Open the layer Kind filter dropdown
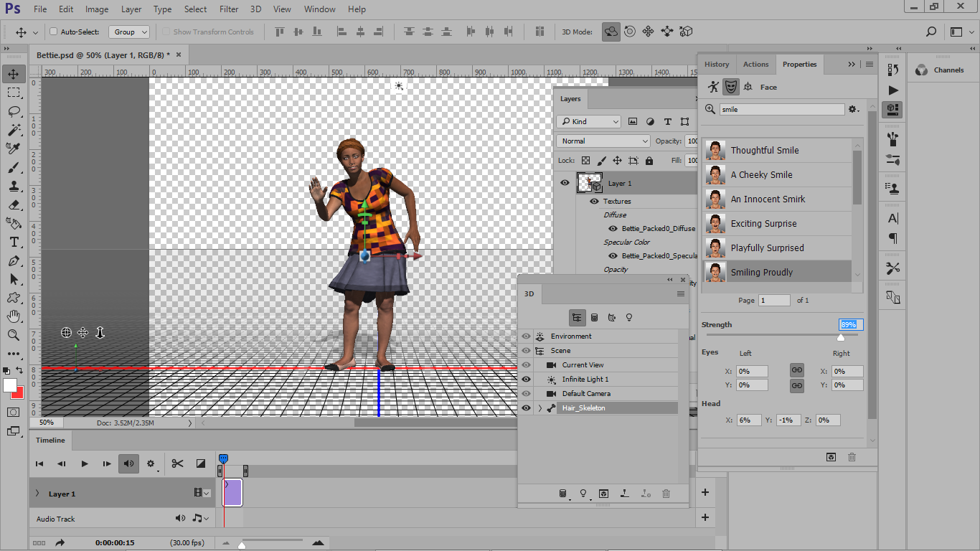 pos(589,122)
